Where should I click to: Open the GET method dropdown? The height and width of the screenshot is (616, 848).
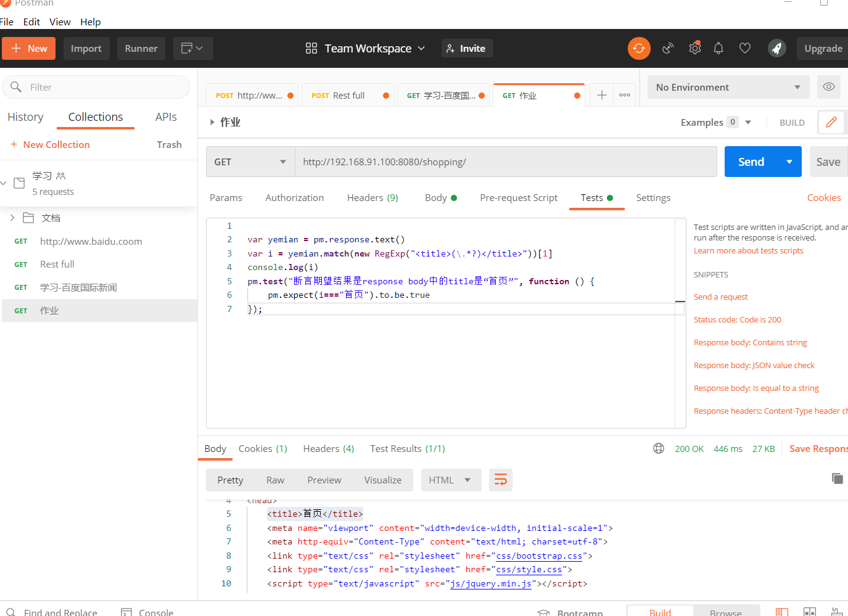pyautogui.click(x=250, y=162)
